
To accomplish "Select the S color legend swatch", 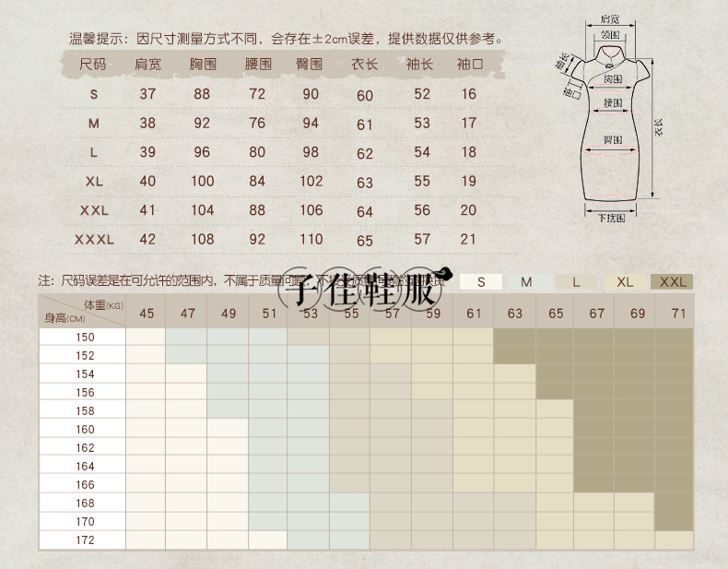I will (x=481, y=282).
